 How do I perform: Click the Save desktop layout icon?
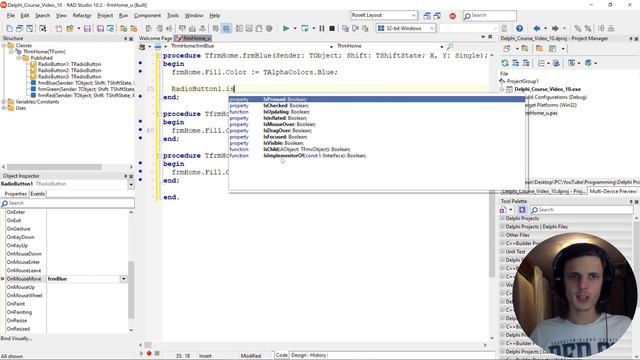427,16
